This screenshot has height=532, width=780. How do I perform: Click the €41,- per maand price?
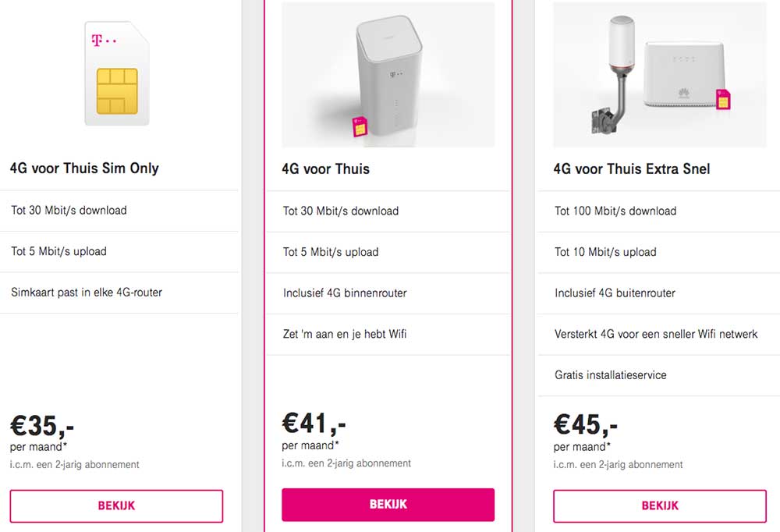pyautogui.click(x=314, y=424)
